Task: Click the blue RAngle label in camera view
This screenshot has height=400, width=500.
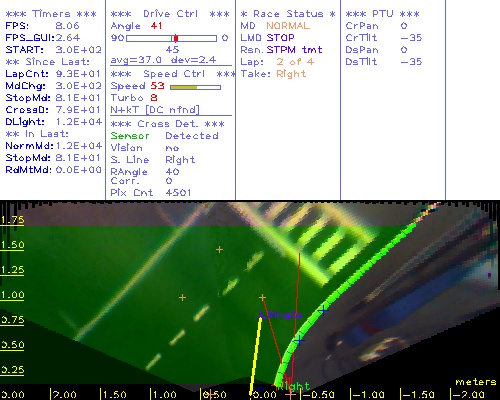Action: (281, 315)
